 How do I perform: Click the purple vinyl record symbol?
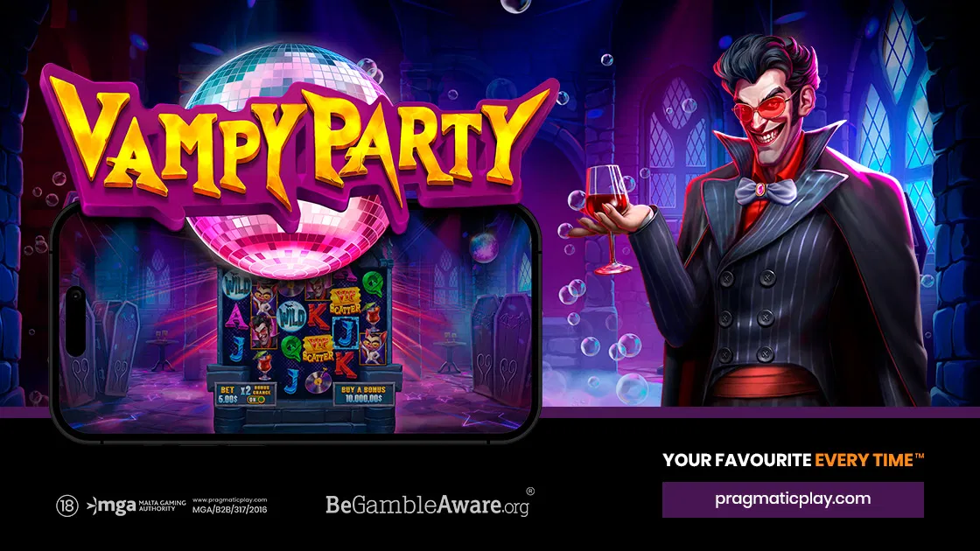pyautogui.click(x=318, y=381)
